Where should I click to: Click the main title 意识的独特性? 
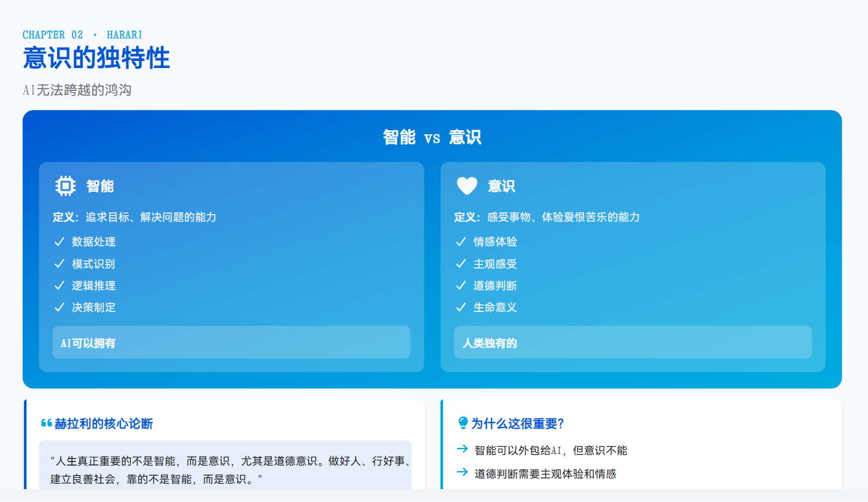pyautogui.click(x=96, y=59)
